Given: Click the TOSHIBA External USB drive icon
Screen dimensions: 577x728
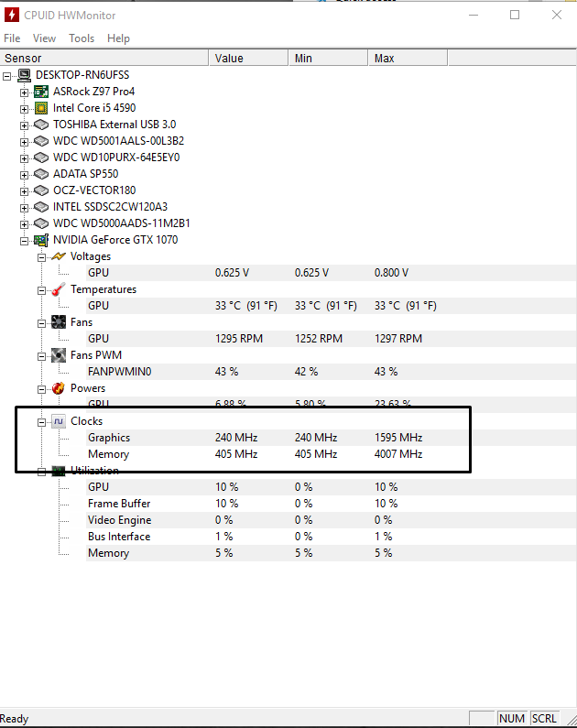Looking at the screenshot, I should coord(41,125).
